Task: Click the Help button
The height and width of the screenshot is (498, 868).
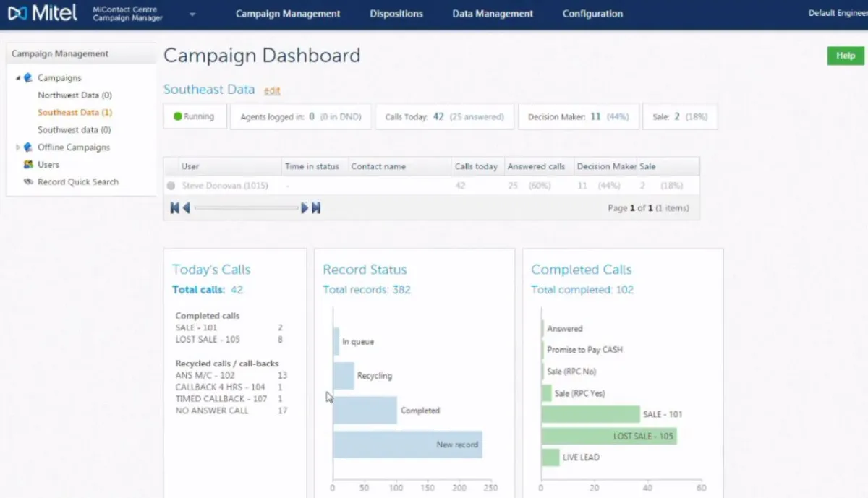Action: tap(844, 55)
